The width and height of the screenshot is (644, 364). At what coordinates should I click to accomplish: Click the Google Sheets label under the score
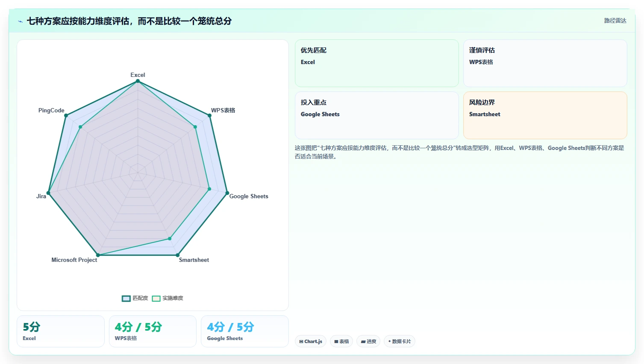tap(225, 338)
